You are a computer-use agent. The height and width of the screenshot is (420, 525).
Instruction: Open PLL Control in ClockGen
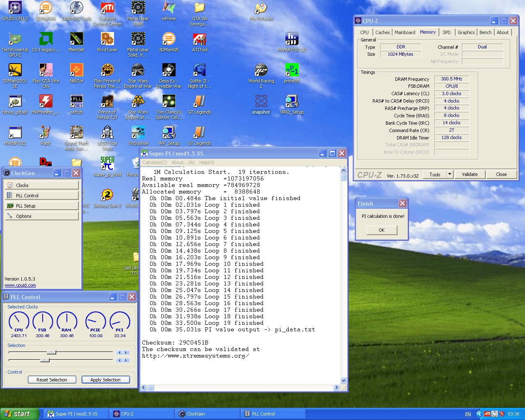(x=41, y=196)
